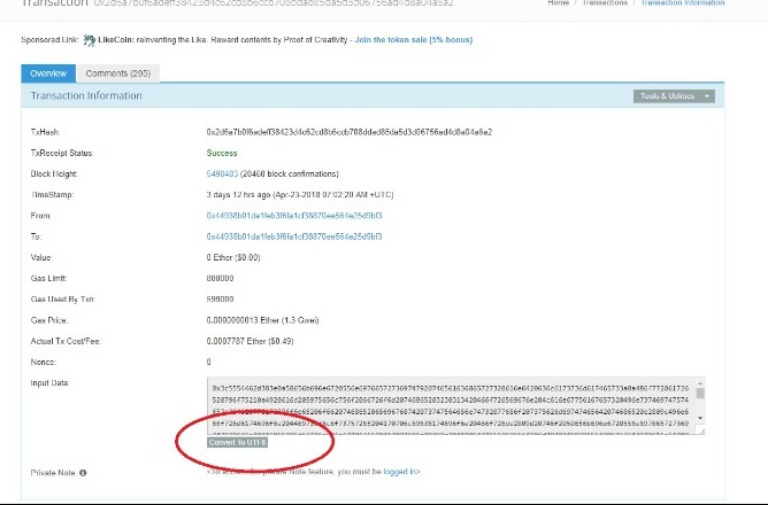Open the Comments (295) tab

(x=117, y=73)
